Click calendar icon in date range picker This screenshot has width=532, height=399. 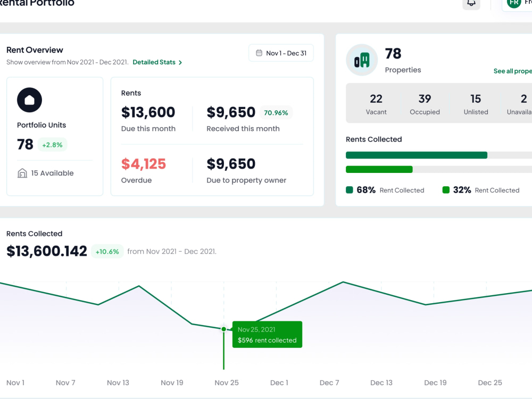(x=259, y=53)
